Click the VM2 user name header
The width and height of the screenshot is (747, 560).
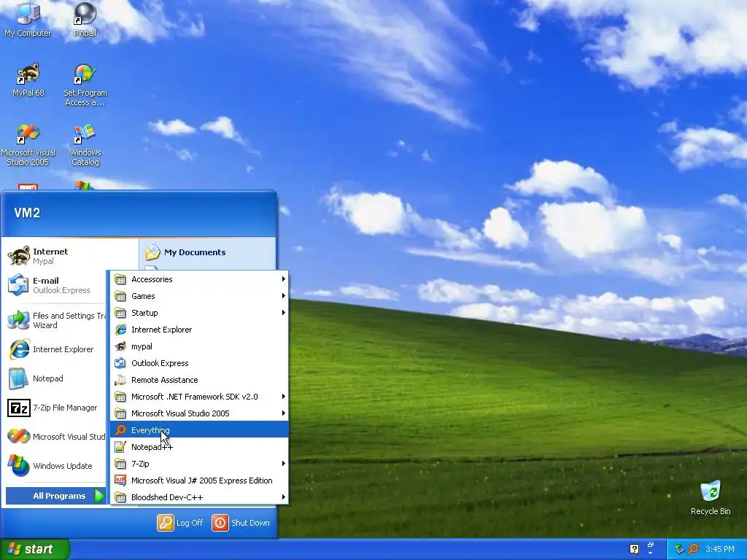27,212
